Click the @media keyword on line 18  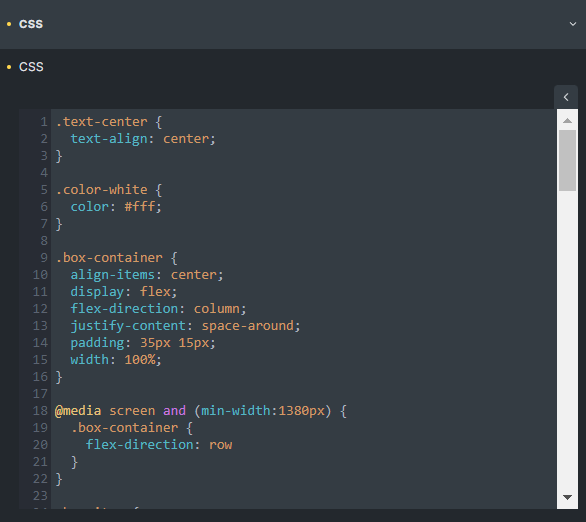coord(78,411)
